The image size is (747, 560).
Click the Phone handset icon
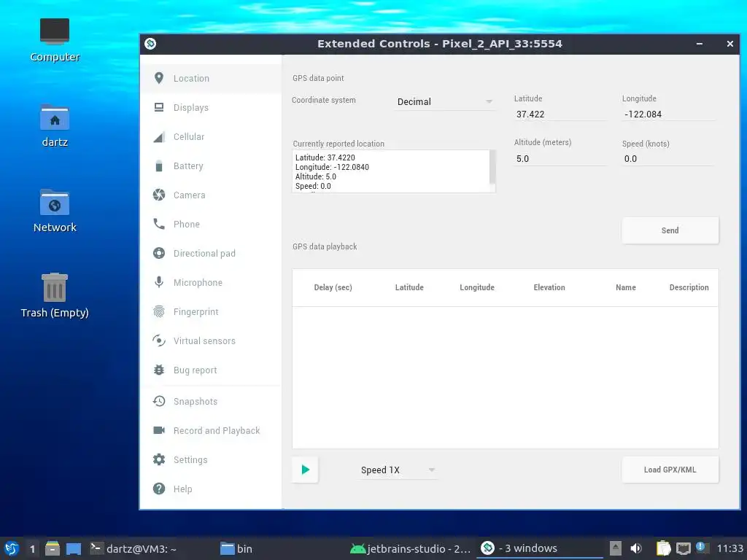[x=159, y=224]
